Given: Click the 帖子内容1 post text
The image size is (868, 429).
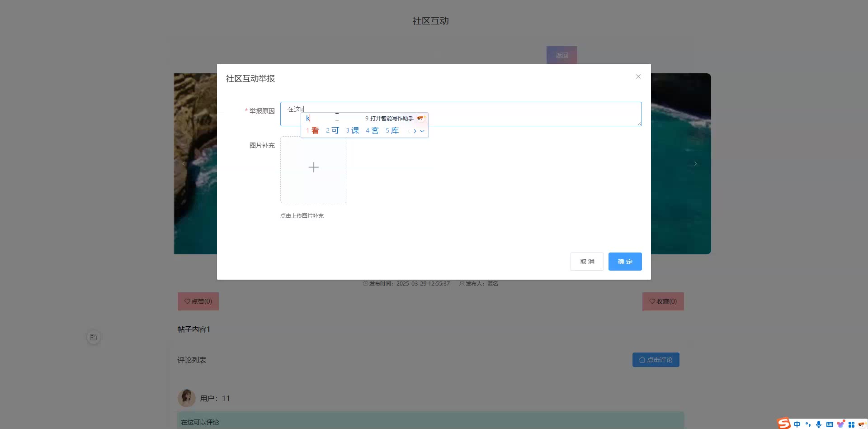Looking at the screenshot, I should pos(194,329).
